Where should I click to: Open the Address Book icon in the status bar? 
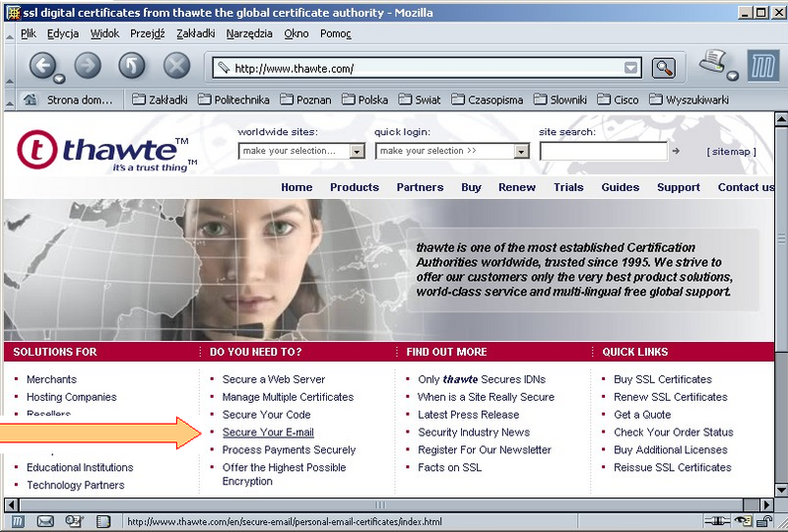(103, 521)
